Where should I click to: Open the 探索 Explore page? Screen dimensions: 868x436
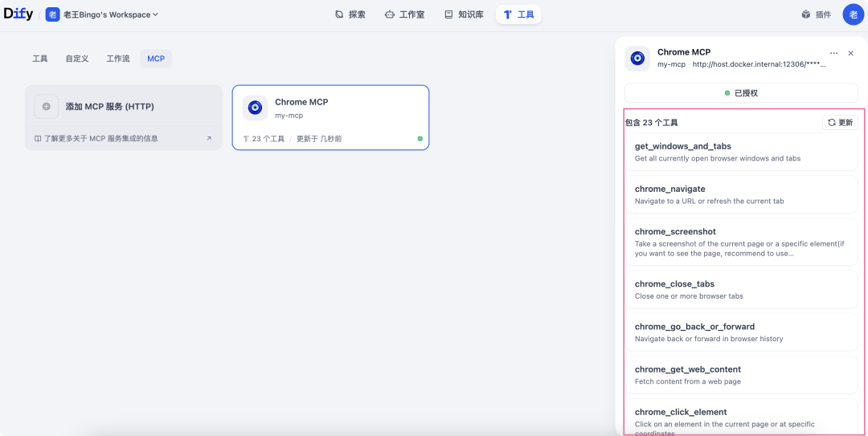[350, 14]
